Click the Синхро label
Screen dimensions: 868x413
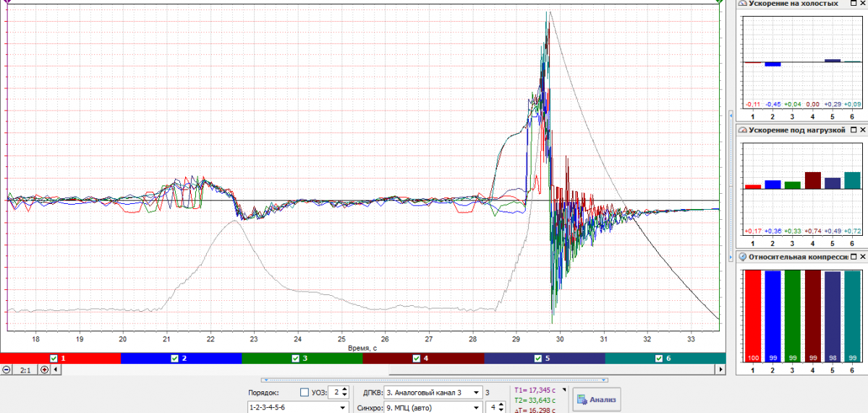(370, 408)
